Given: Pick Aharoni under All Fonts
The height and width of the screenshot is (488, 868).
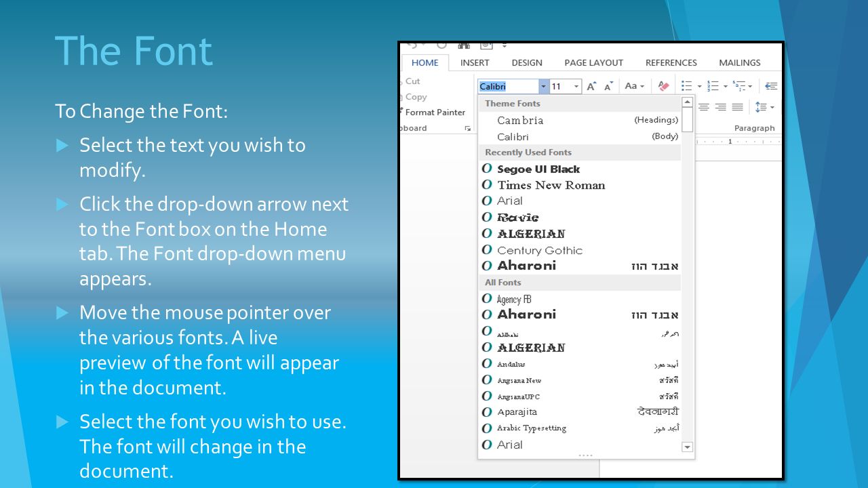Looking at the screenshot, I should tap(579, 314).
